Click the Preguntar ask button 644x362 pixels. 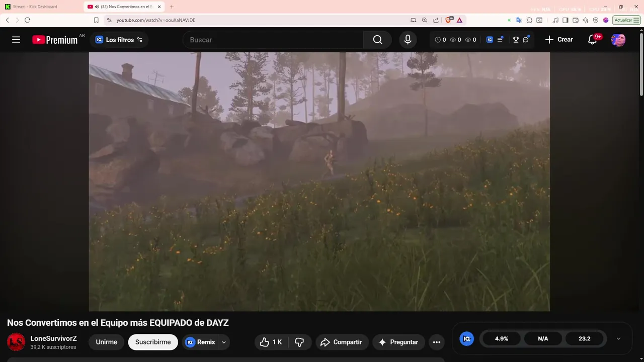[398, 342]
